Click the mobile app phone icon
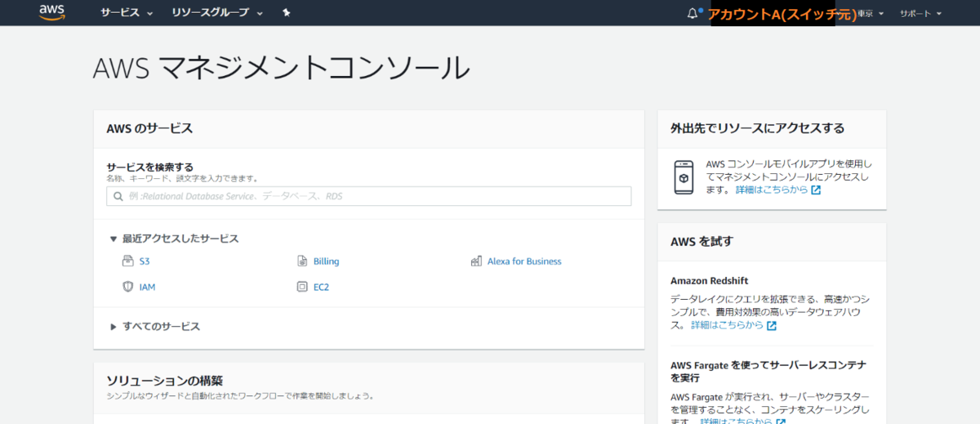This screenshot has width=980, height=424. click(684, 177)
